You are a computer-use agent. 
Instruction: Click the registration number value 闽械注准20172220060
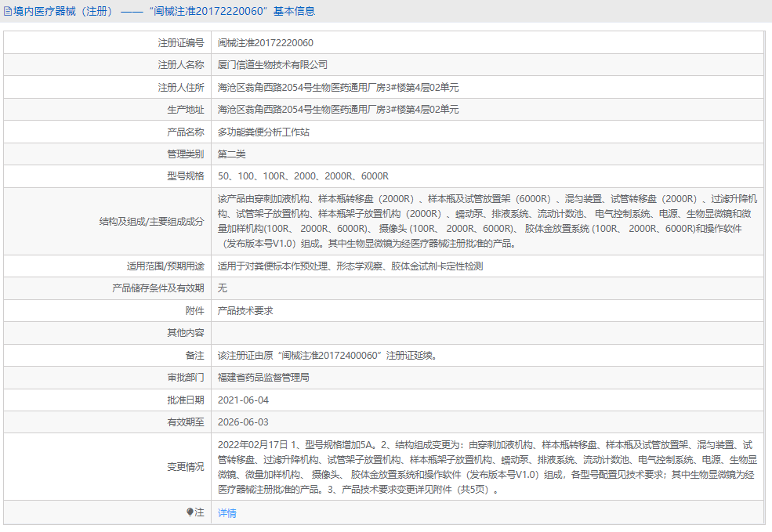(266, 42)
